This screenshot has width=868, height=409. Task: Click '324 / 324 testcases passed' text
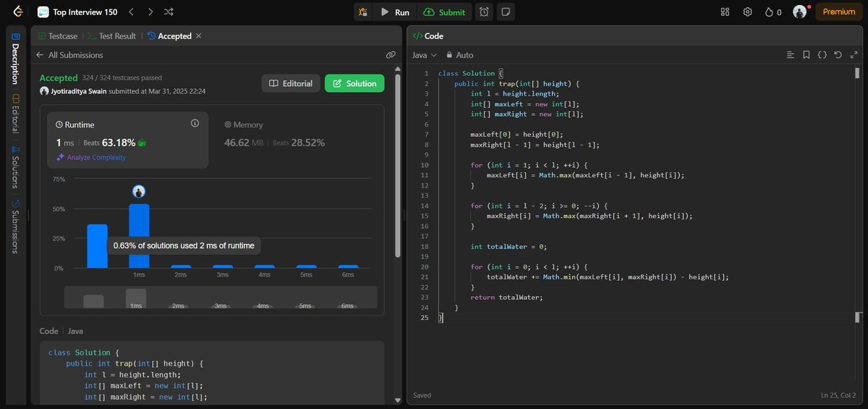pos(122,77)
